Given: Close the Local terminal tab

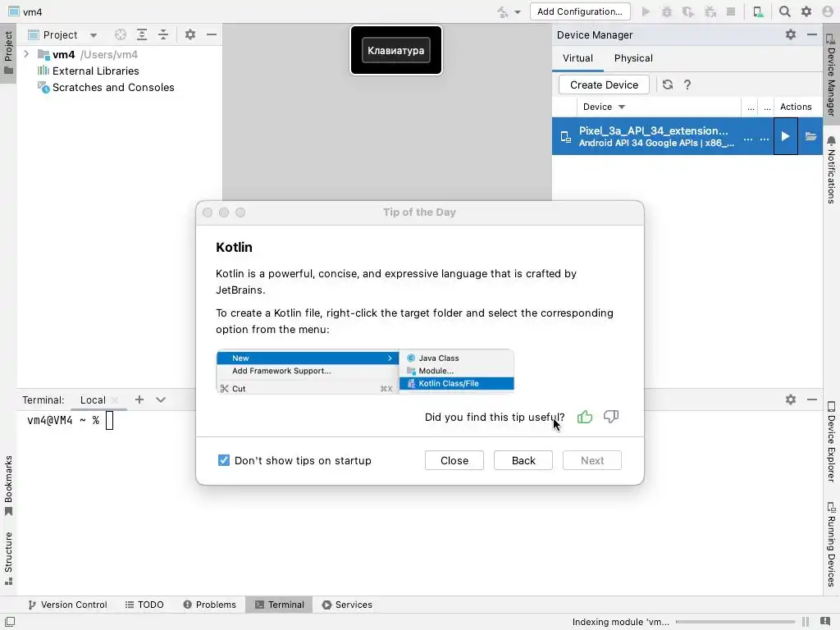Looking at the screenshot, I should 115,400.
